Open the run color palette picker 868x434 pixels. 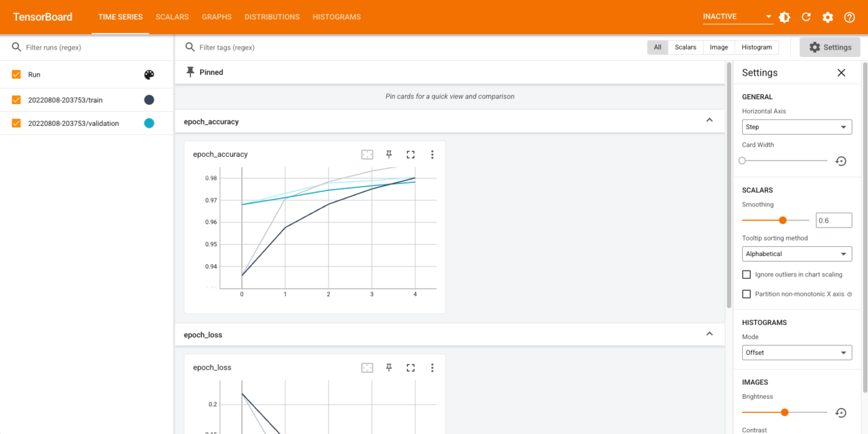pos(149,74)
